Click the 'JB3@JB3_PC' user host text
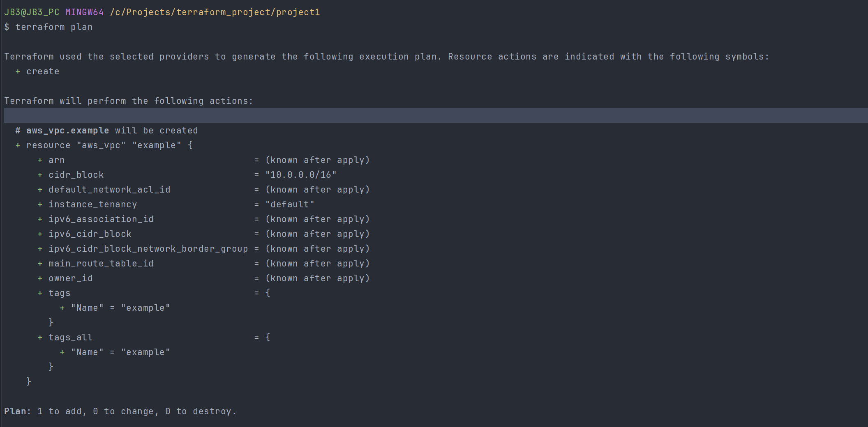The width and height of the screenshot is (868, 427). coord(32,12)
